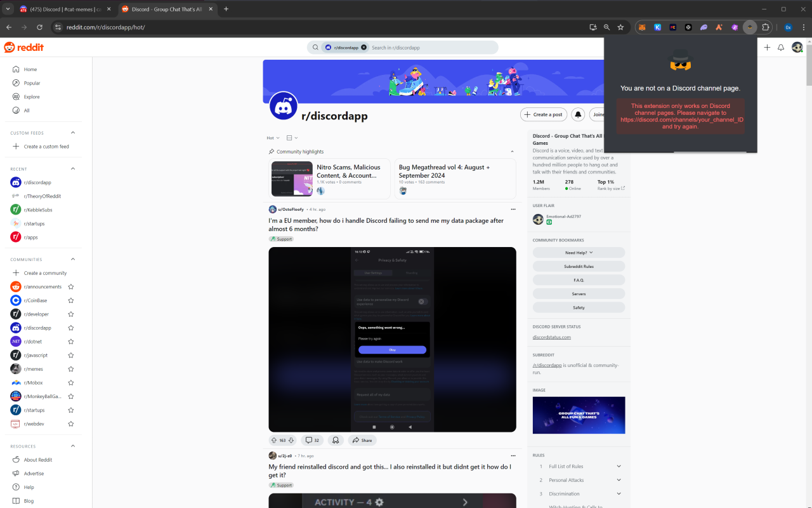Open the Chrome tab list dropdown
Viewport: 812px width, 508px height.
point(8,9)
